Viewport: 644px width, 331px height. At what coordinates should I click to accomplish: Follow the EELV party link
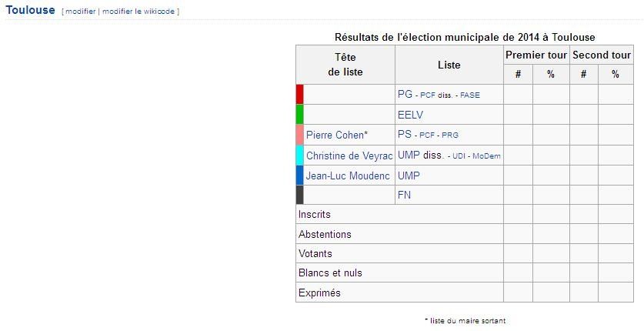tap(410, 115)
